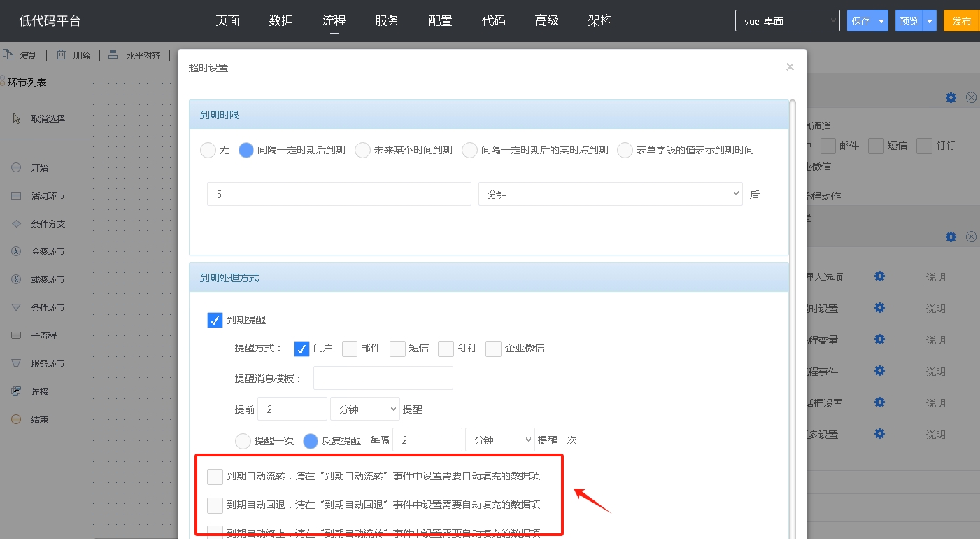This screenshot has width=980, height=539.
Task: Open gear settings for 流程变量 row
Action: (x=879, y=339)
